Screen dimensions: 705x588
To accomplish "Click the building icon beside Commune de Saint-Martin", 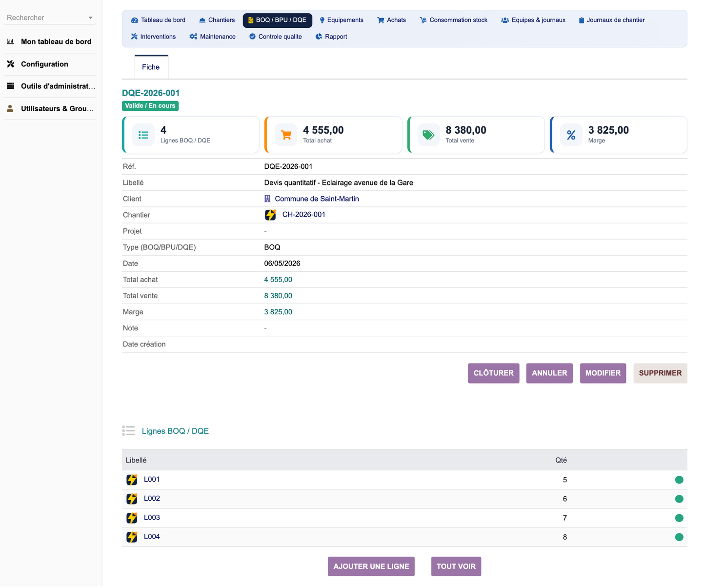I will [x=267, y=199].
